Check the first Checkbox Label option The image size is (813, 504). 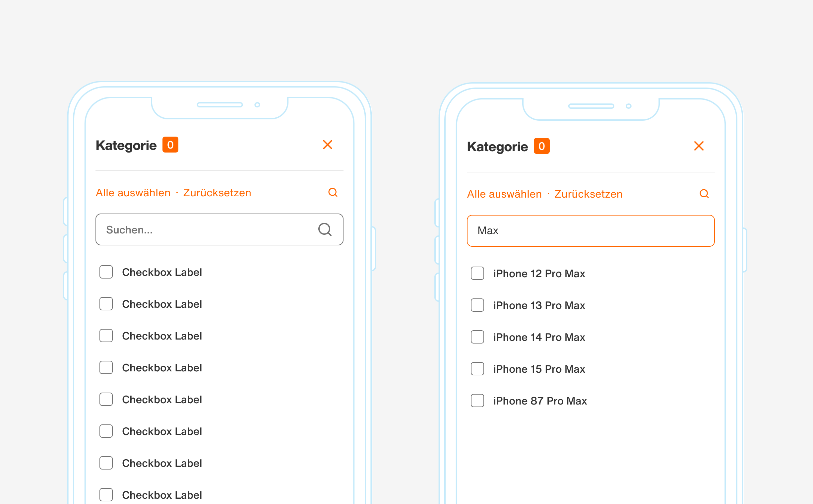tap(106, 272)
